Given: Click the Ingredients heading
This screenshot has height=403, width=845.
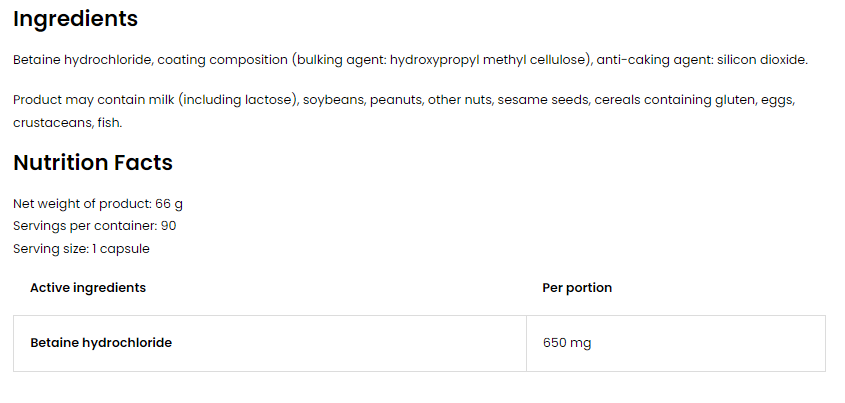Looking at the screenshot, I should click(x=75, y=19).
